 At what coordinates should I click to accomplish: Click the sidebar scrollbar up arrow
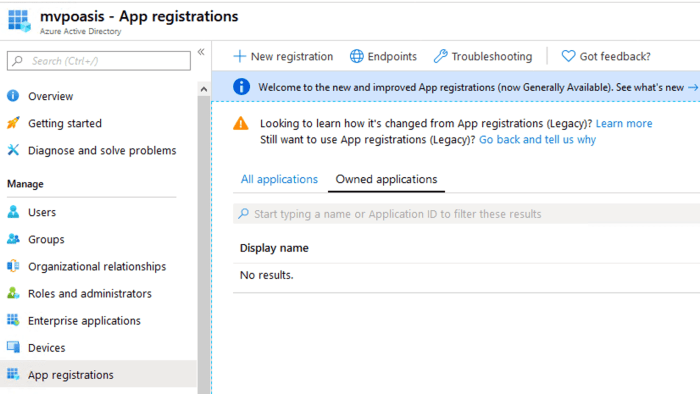(204, 89)
